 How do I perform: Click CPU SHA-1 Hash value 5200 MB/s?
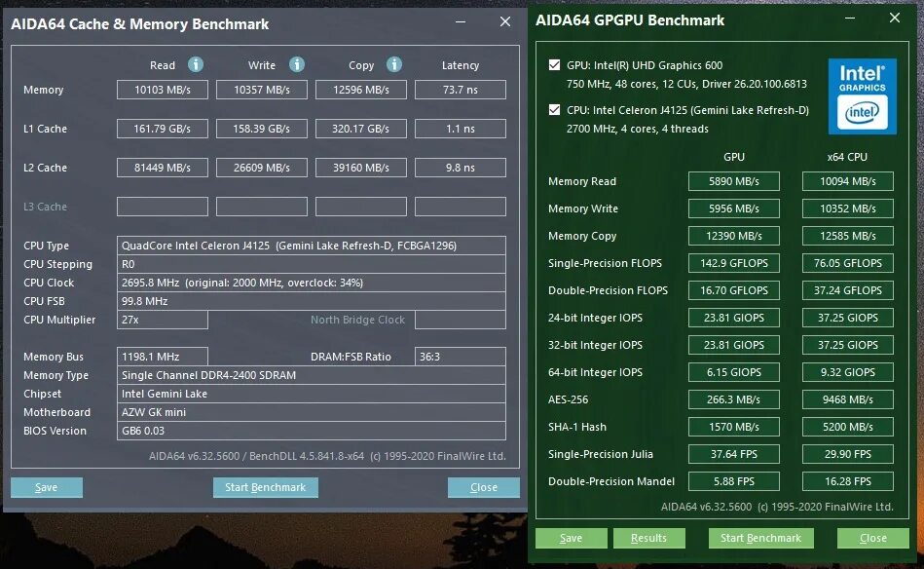coord(847,427)
